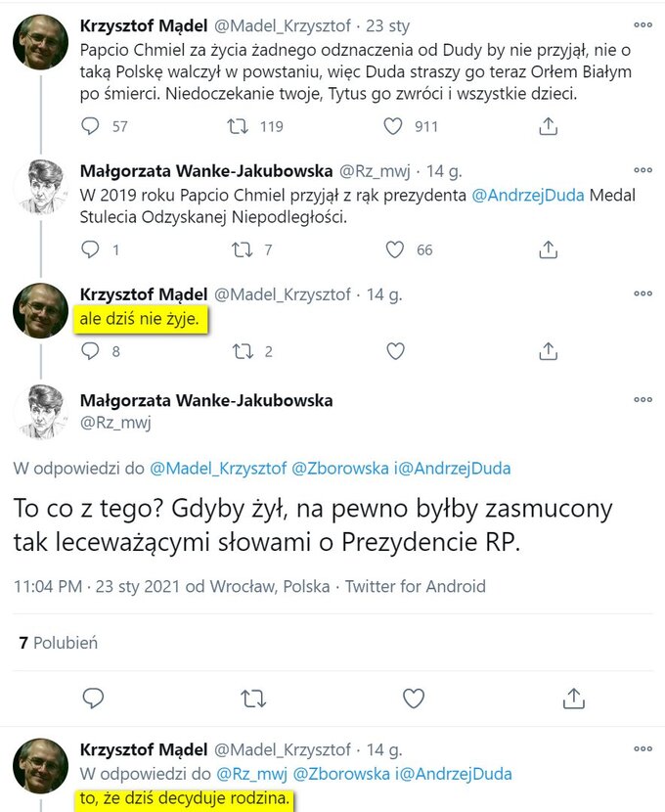Viewport: 665px width, 812px height.
Task: Expand options for Małgorzata's medal reply
Action: [x=643, y=168]
